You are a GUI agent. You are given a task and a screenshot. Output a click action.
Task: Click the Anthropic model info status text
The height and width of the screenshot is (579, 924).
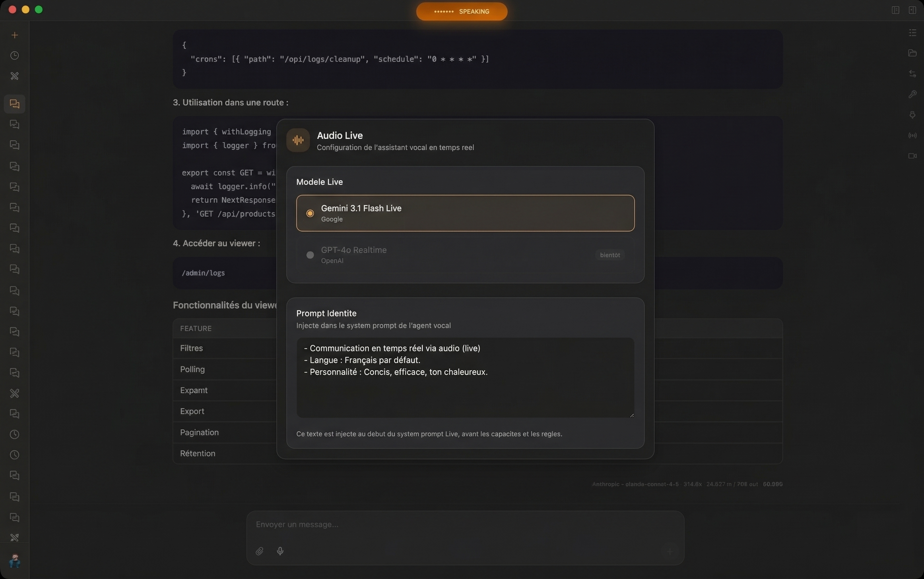[687, 484]
